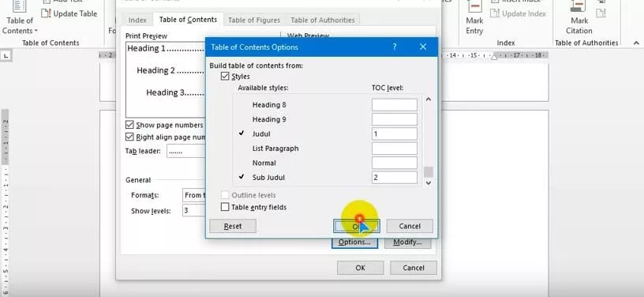
Task: Switch to the Table of Figures tab
Action: (x=254, y=20)
